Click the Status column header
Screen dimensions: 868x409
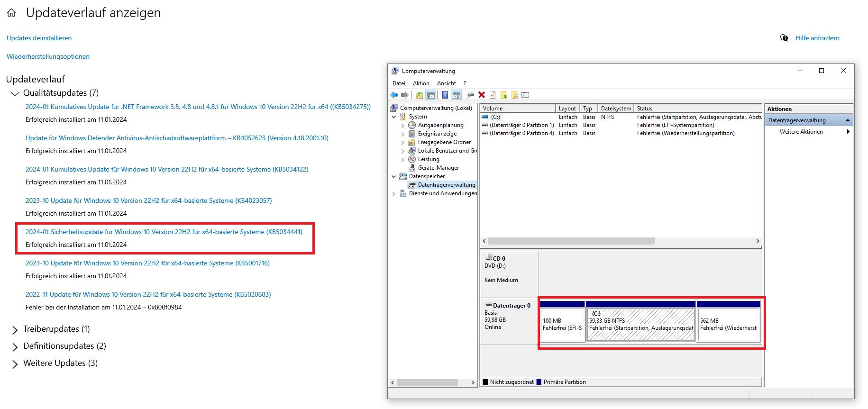(698, 109)
